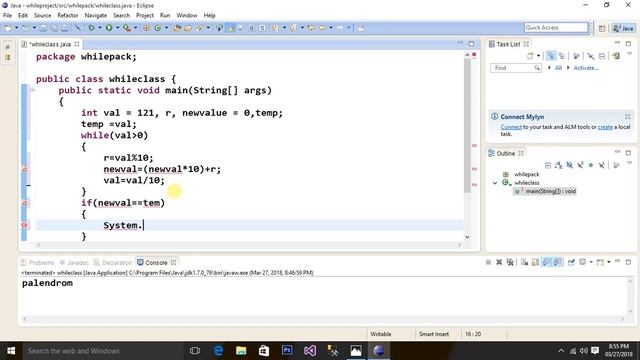Image resolution: width=640 pixels, height=360 pixels.
Task: Open the Source menu
Action: point(42,15)
